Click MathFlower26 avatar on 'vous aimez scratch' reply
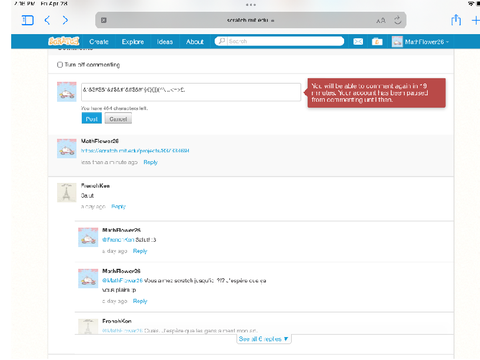This screenshot has width=480, height=360. 88,278
